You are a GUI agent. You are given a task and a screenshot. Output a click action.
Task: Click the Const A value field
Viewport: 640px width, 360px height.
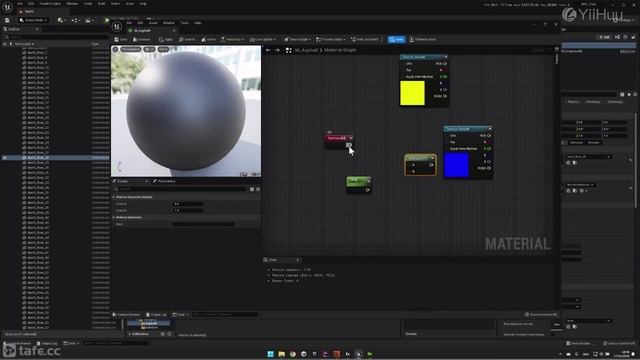pyautogui.click(x=188, y=204)
